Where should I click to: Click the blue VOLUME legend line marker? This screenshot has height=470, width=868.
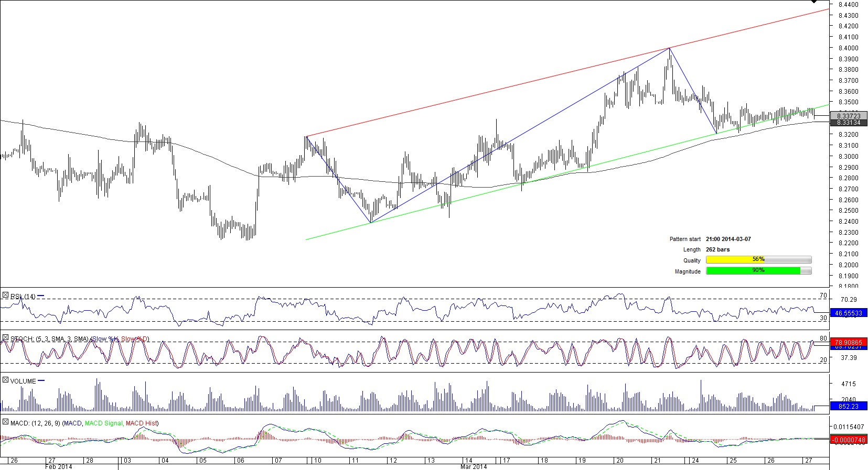pyautogui.click(x=41, y=381)
